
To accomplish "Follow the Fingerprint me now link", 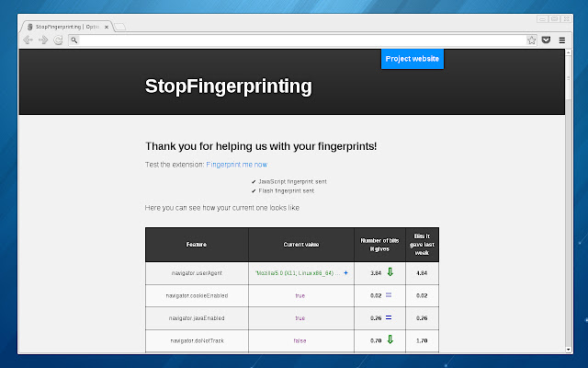I will click(237, 165).
